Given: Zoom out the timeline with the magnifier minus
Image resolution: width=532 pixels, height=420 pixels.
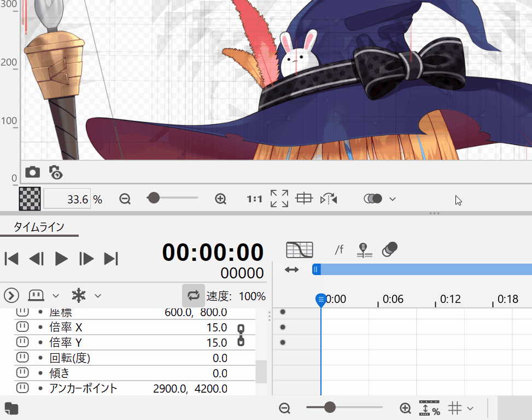Looking at the screenshot, I should 284,408.
